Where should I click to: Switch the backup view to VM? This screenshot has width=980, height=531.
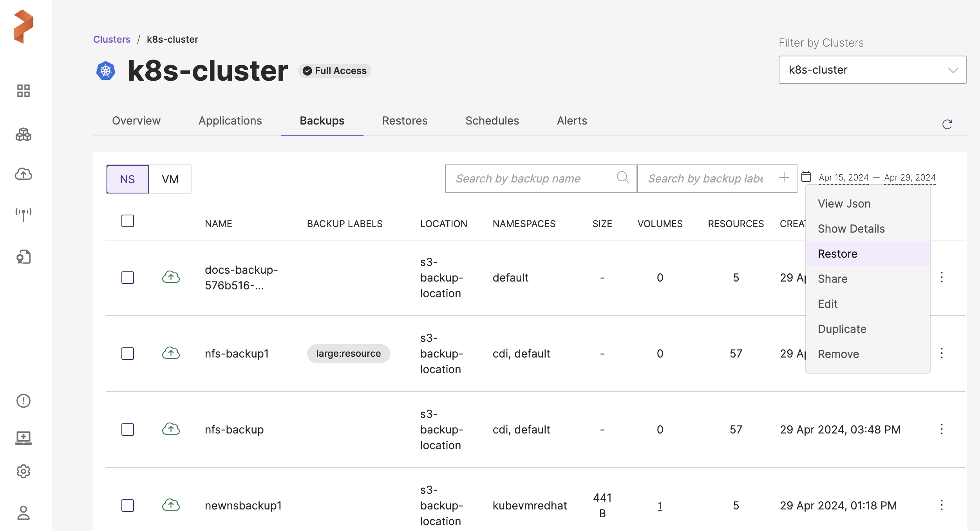coord(170,179)
